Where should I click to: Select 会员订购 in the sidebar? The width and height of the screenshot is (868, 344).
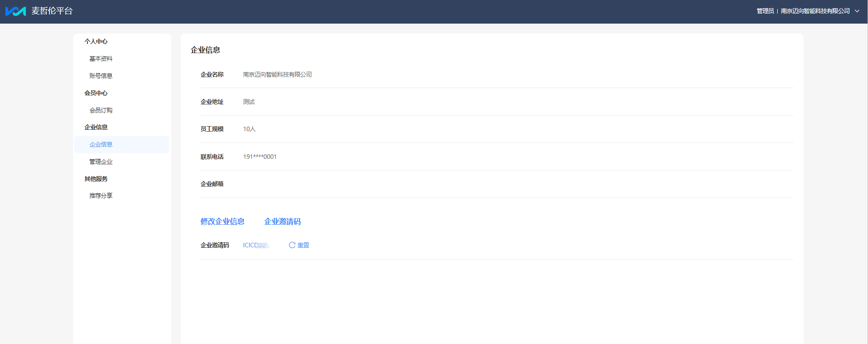click(x=101, y=110)
